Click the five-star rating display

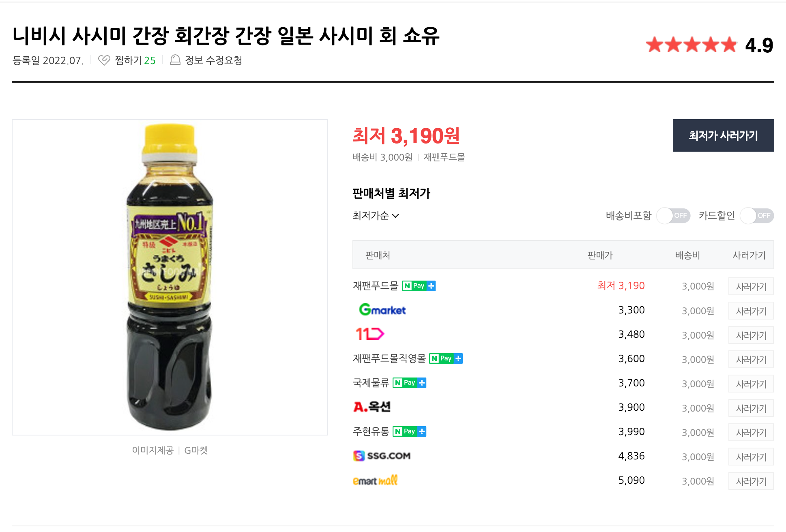pos(691,45)
